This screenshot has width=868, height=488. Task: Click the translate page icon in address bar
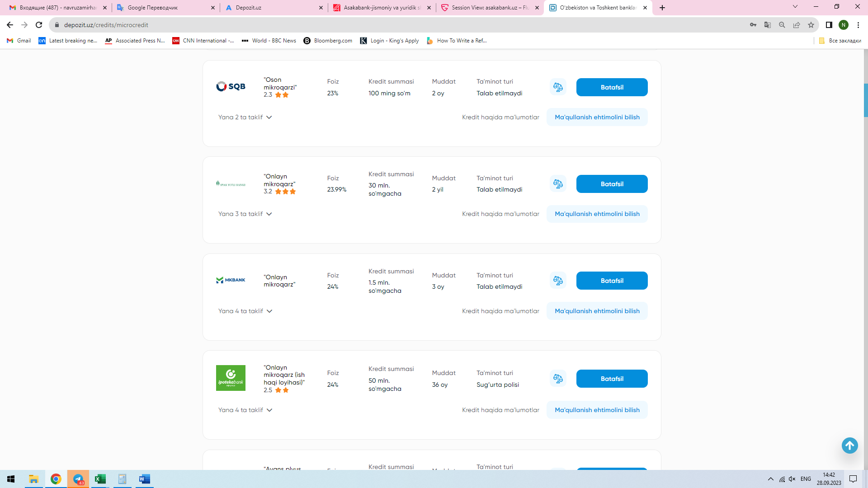[x=768, y=25]
